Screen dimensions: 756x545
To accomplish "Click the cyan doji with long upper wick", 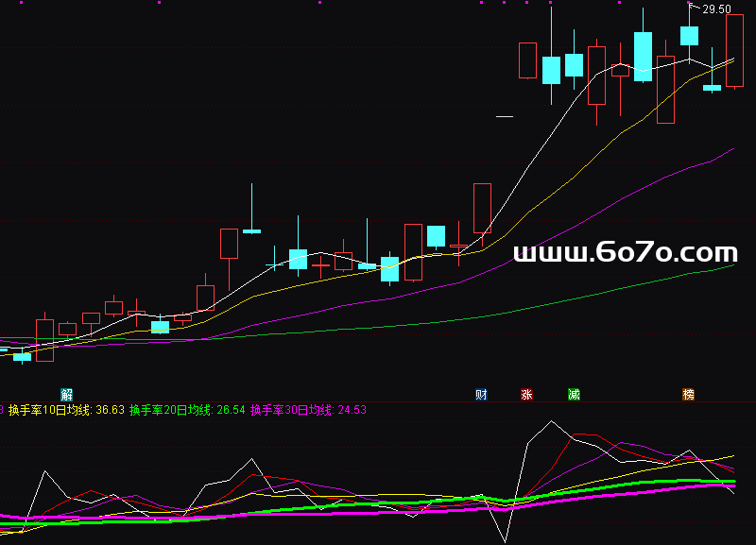I will [251, 230].
